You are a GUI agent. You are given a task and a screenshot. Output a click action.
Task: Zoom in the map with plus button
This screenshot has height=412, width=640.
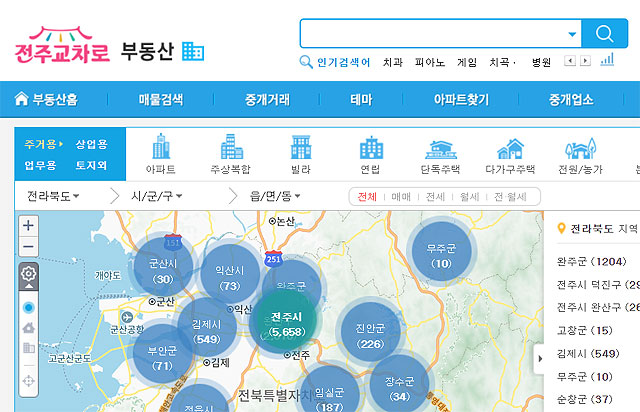click(x=28, y=225)
